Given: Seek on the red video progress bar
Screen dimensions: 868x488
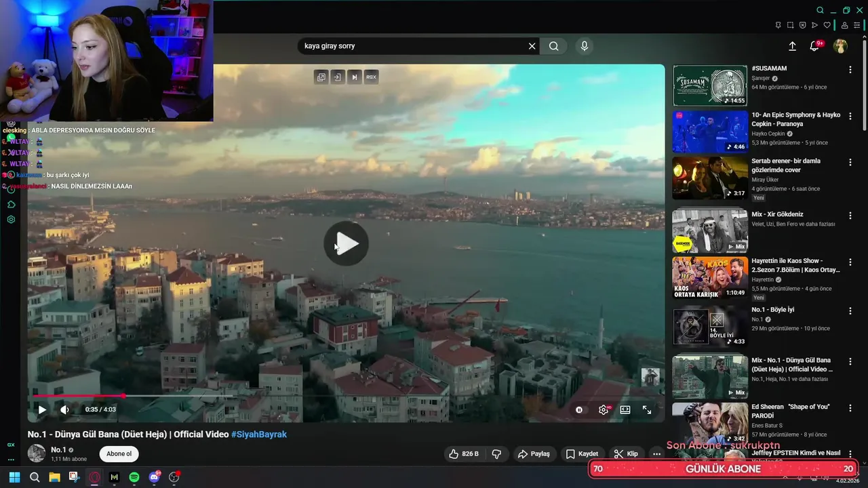Looking at the screenshot, I should click(x=346, y=396).
